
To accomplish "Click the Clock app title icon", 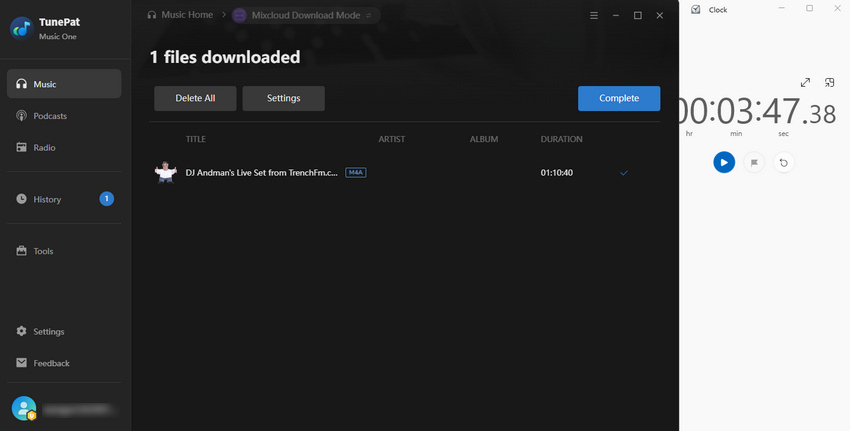I will point(696,9).
